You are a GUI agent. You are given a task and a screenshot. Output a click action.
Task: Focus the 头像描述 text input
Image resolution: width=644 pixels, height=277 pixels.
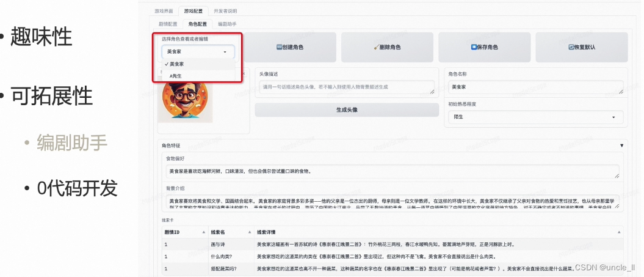click(x=347, y=87)
